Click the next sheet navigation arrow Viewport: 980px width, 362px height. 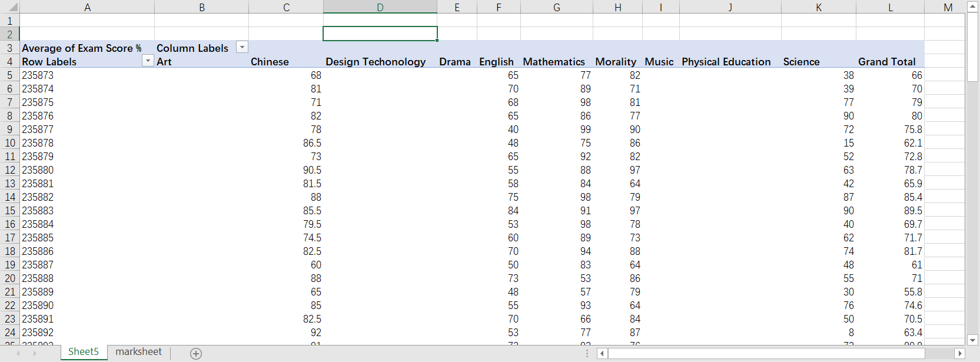35,353
